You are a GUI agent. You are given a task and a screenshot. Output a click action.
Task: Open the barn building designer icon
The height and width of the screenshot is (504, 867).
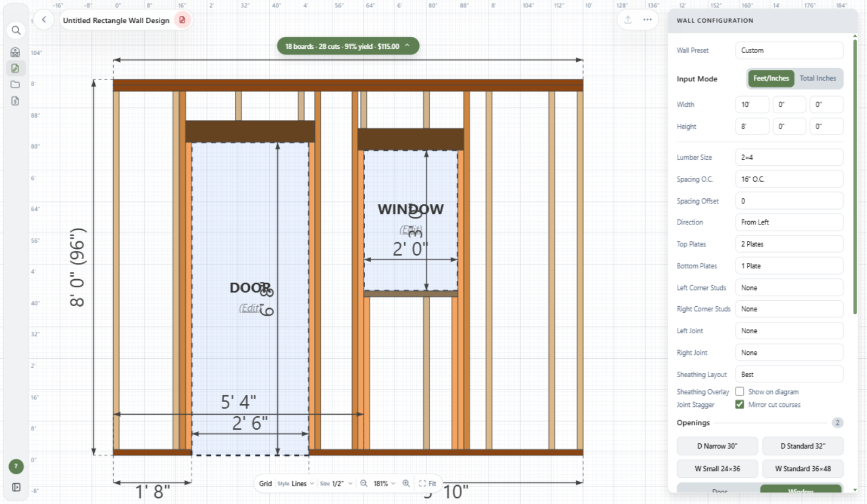pos(15,52)
